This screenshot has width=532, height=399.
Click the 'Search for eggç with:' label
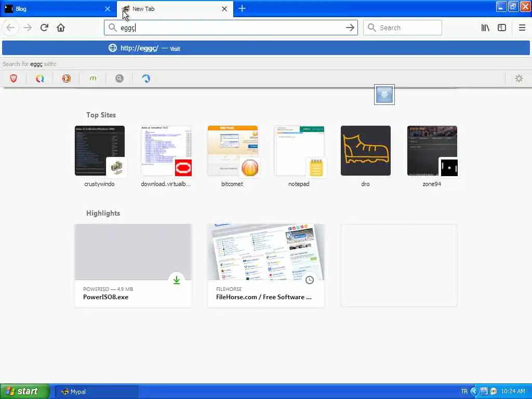click(x=30, y=64)
